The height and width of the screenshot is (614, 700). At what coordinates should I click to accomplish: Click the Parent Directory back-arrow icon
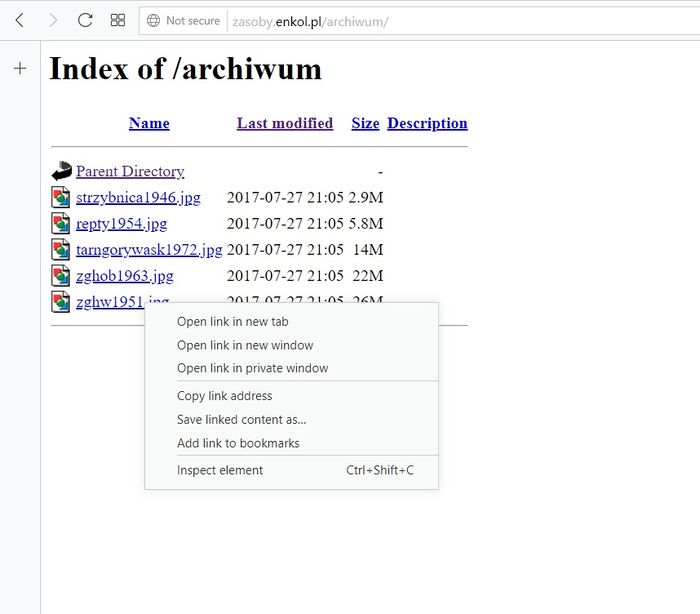tap(62, 171)
